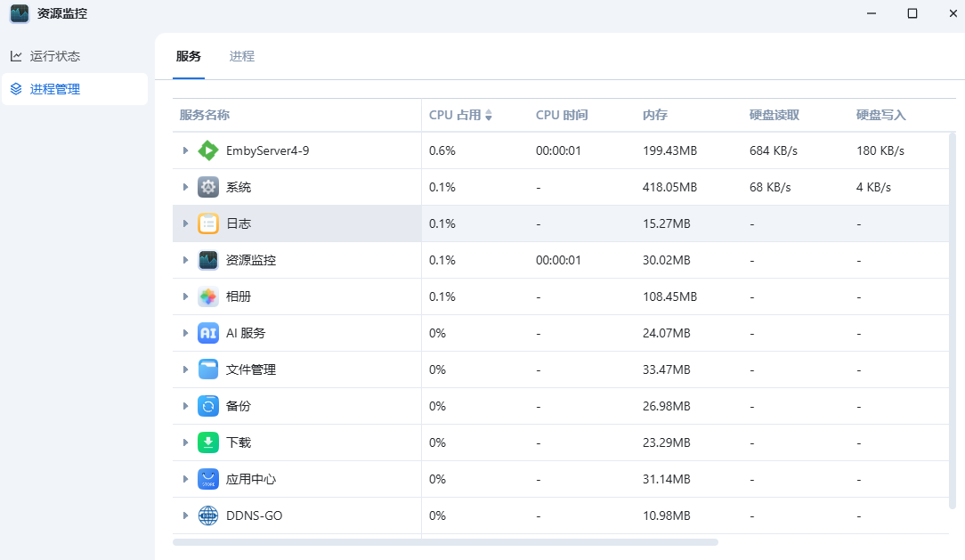Sort by 硬盘写入 column header
The height and width of the screenshot is (560, 965).
[x=880, y=115]
